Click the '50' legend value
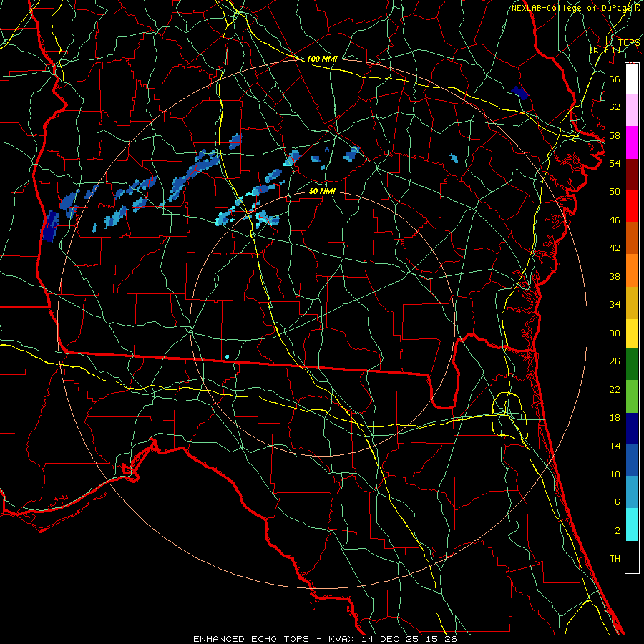This screenshot has height=644, width=644. (615, 191)
